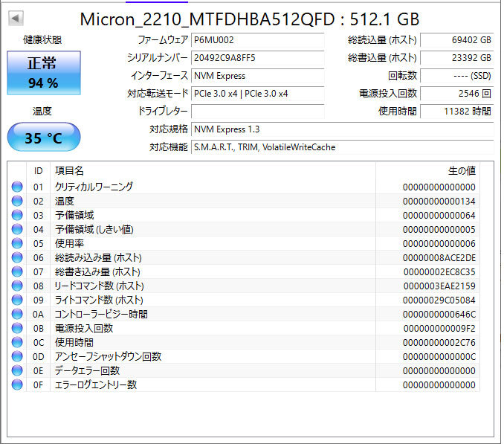This screenshot has width=504, height=444.
Task: Select the クリティカルワーニング attribute row
Action: (x=243, y=187)
